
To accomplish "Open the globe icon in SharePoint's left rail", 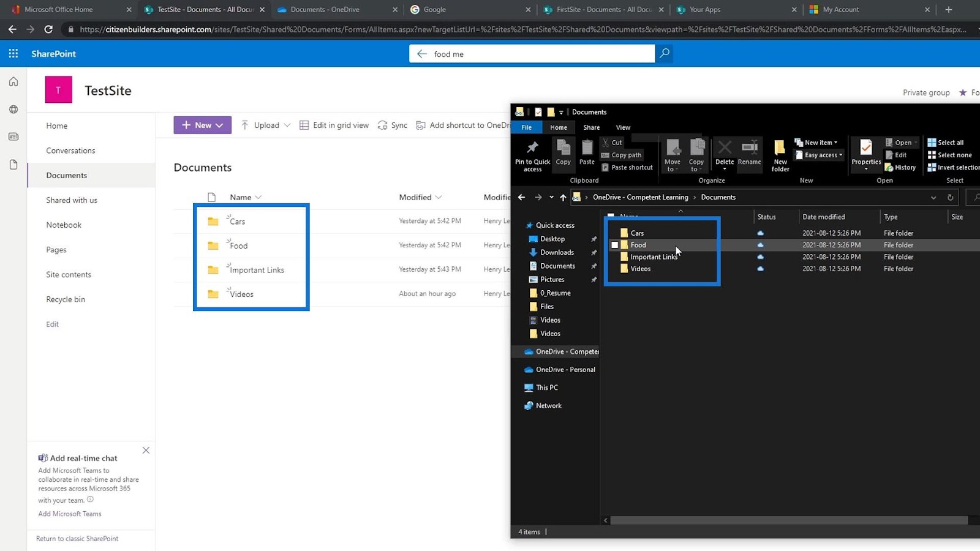I will pos(13,110).
